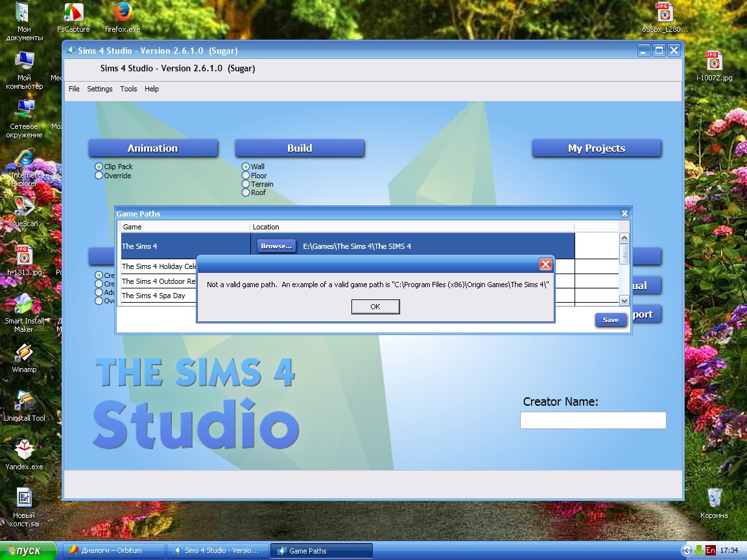This screenshot has width=747, height=560.
Task: Click the пуск Start button
Action: [x=28, y=550]
